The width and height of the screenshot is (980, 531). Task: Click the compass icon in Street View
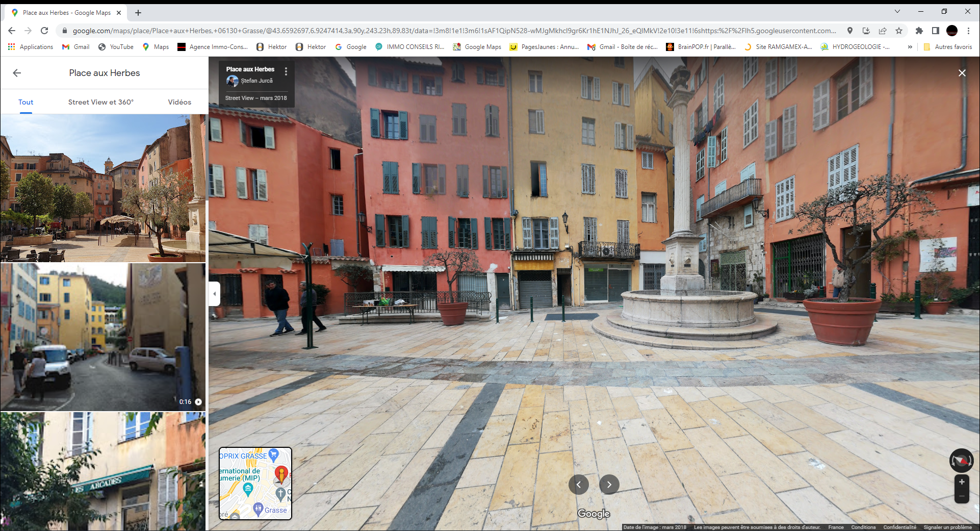[961, 461]
